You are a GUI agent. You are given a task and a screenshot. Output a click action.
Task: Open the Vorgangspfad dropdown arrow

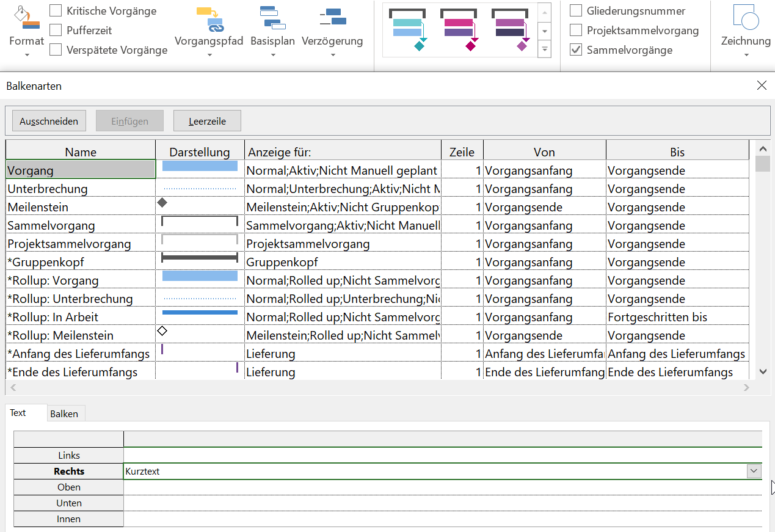click(209, 55)
